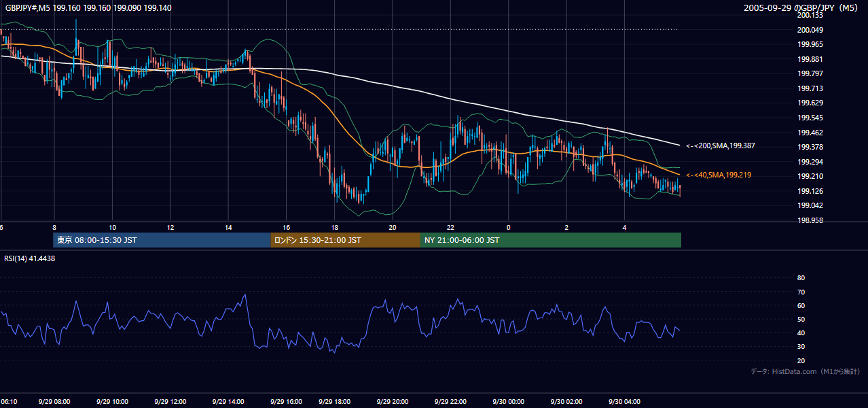Click the 9/29 14:00 bottom time label
The width and height of the screenshot is (868, 408).
(x=228, y=401)
